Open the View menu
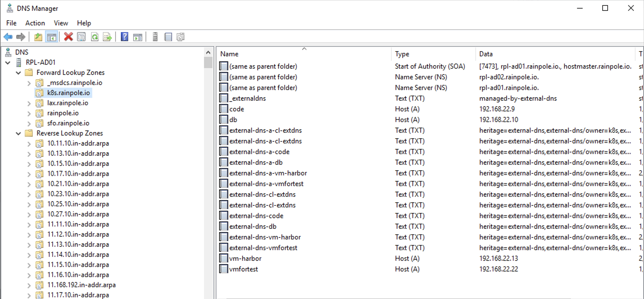Viewport: 644px width, 299px height. coord(61,23)
